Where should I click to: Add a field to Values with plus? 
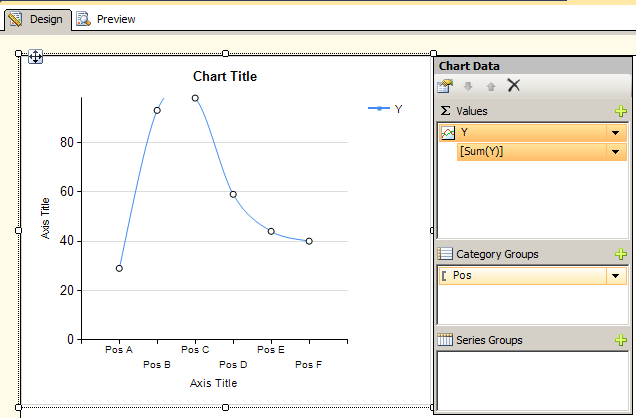pyautogui.click(x=621, y=111)
